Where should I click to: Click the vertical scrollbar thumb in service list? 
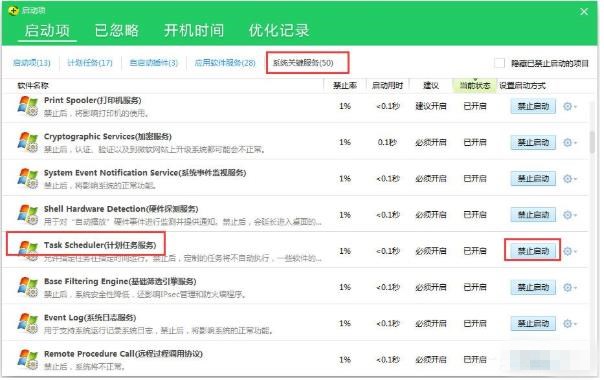pos(592,142)
